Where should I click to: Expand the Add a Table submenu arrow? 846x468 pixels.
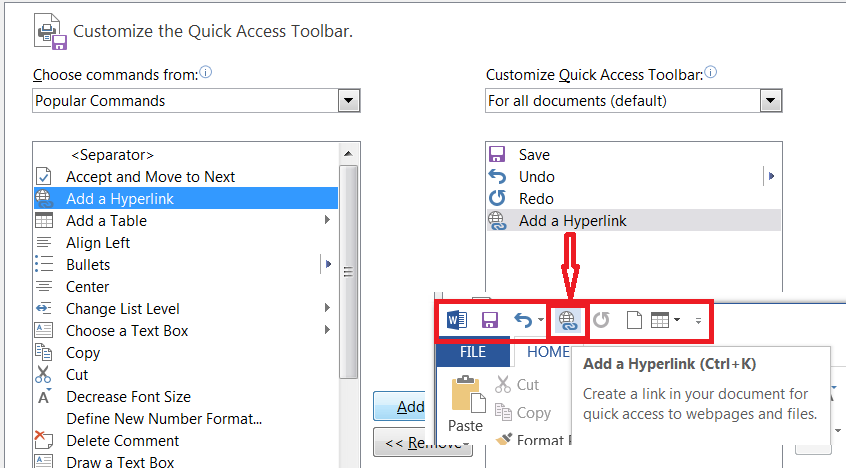tap(328, 221)
